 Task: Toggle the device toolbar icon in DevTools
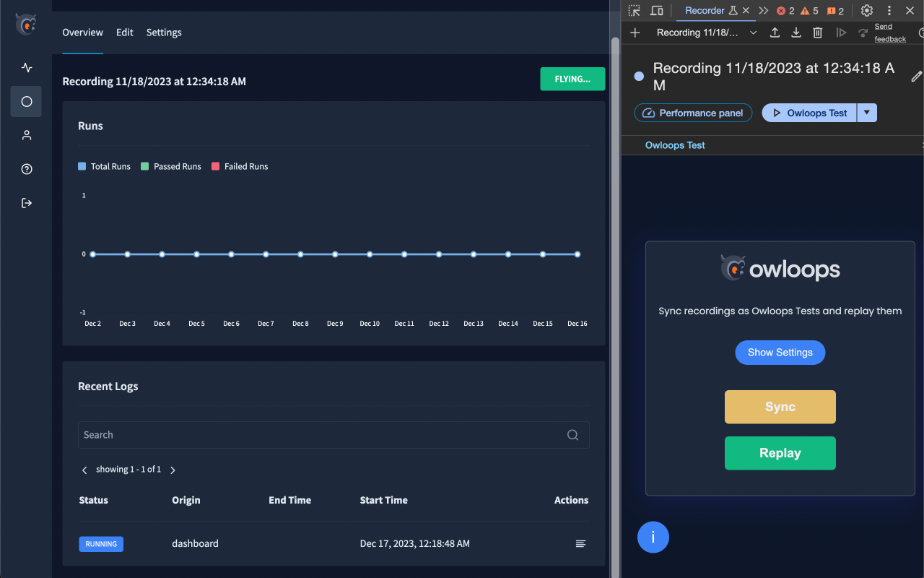click(656, 11)
